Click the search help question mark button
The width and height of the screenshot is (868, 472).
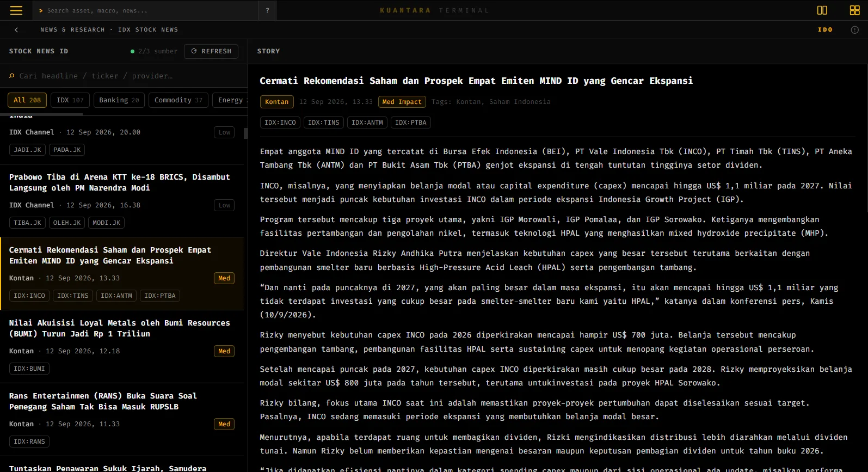(x=267, y=10)
